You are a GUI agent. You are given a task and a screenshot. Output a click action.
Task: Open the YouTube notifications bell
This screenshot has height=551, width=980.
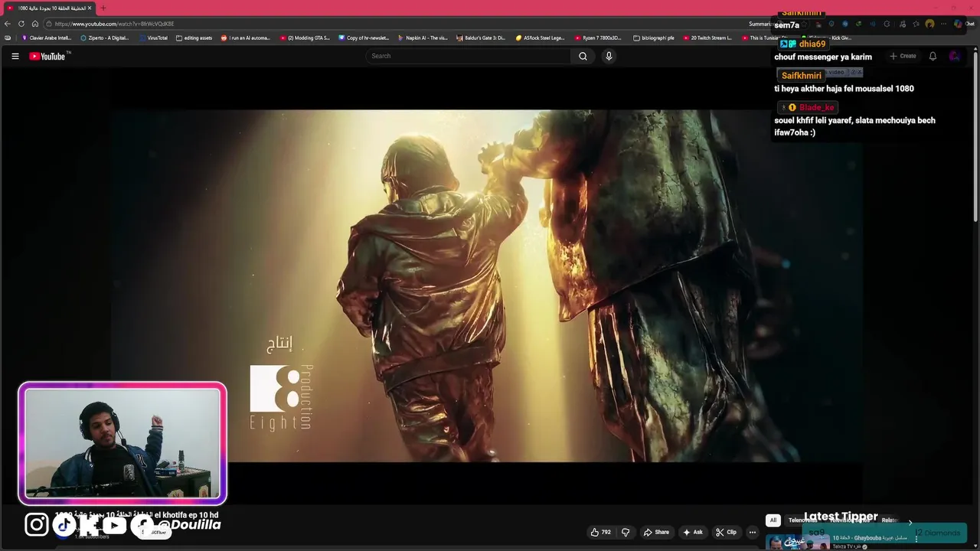933,56
